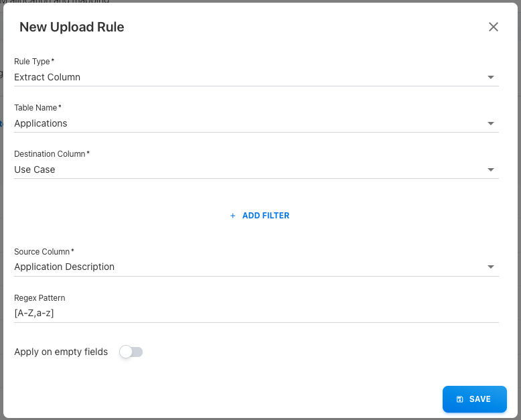This screenshot has height=420, width=521.
Task: Click into the Regex Pattern input field
Action: tap(256, 313)
